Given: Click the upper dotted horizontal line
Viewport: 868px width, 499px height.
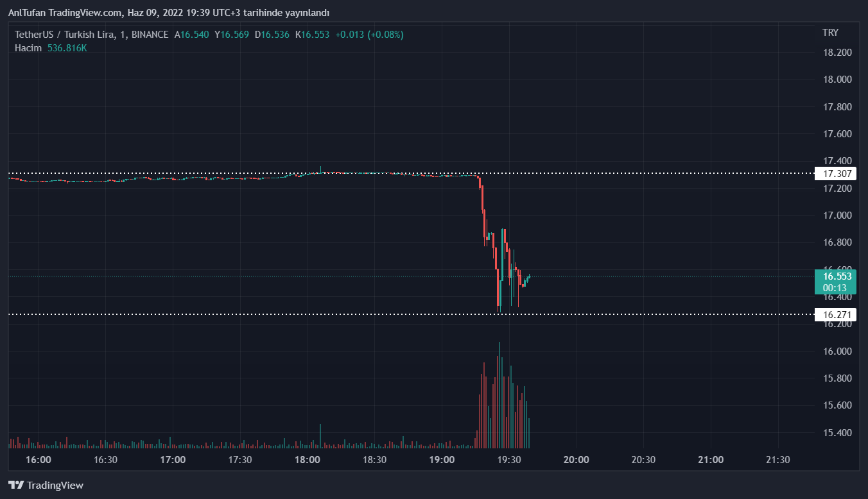Looking at the screenshot, I should point(257,174).
